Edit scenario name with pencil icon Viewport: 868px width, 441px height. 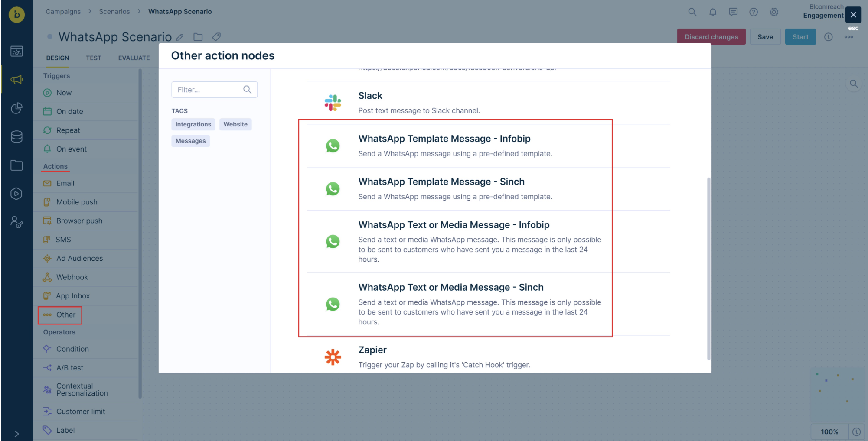tap(180, 37)
